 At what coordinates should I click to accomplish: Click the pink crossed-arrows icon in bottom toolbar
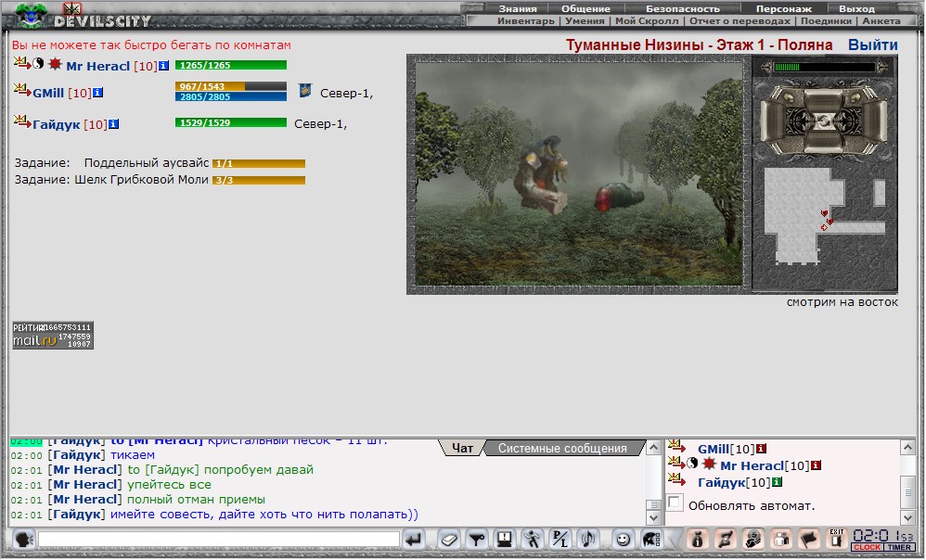click(726, 539)
